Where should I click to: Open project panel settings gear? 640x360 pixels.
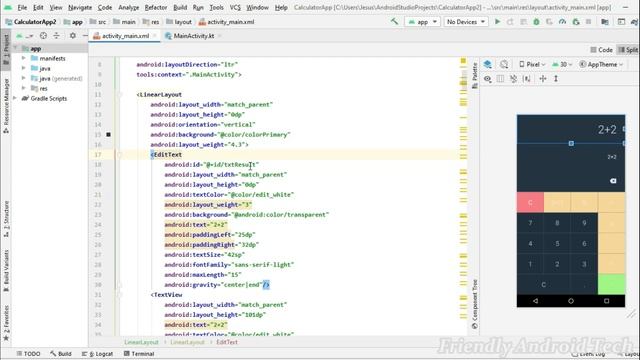coord(73,36)
